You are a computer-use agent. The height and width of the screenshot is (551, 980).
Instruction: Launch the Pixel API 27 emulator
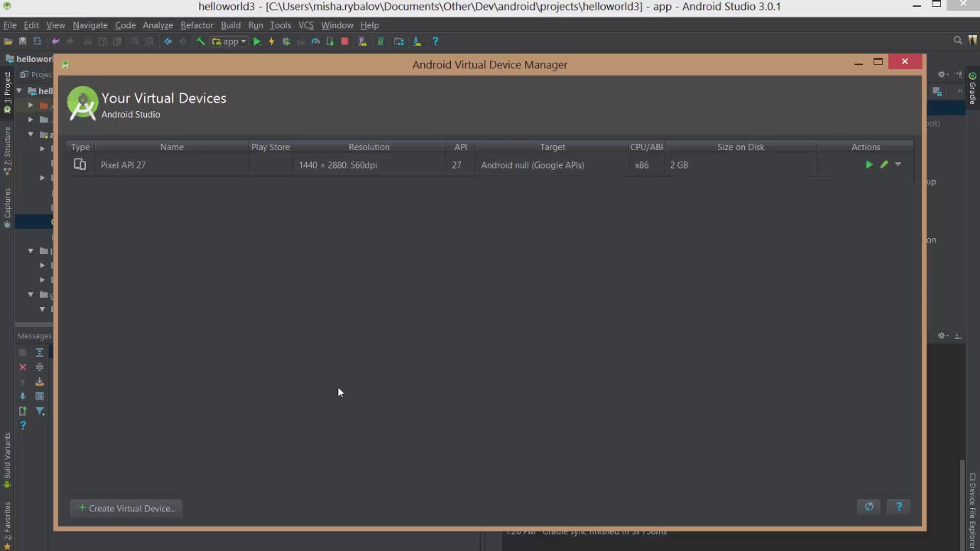868,165
